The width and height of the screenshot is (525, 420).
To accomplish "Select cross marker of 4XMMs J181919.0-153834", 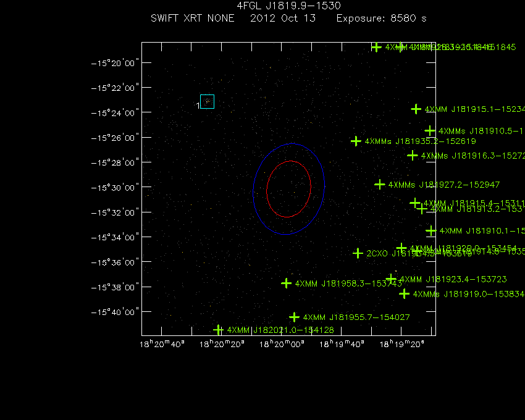I will pyautogui.click(x=405, y=294).
